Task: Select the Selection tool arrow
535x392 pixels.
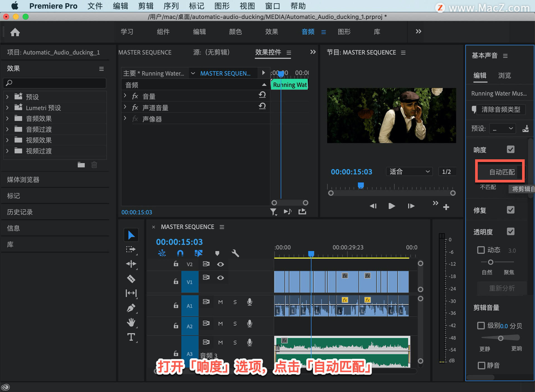Action: click(131, 235)
